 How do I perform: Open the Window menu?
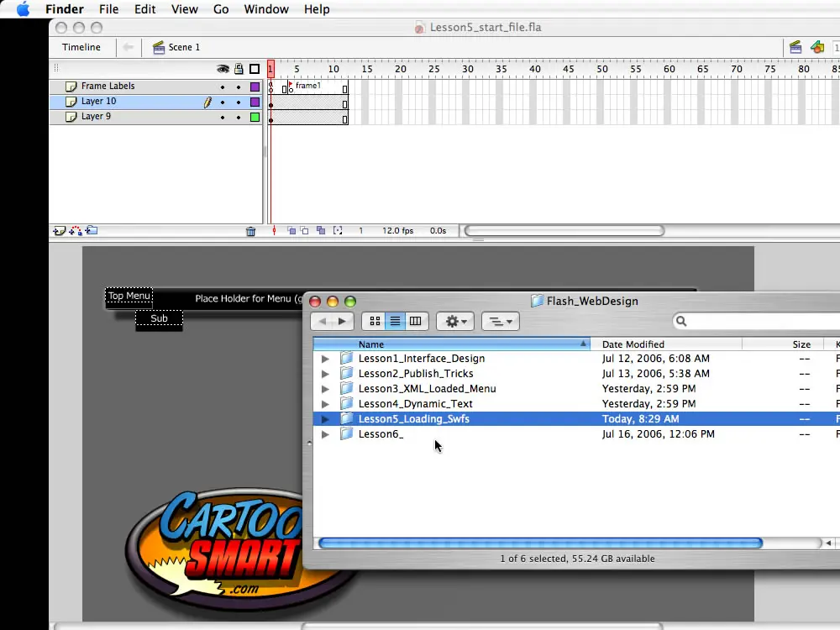[266, 9]
